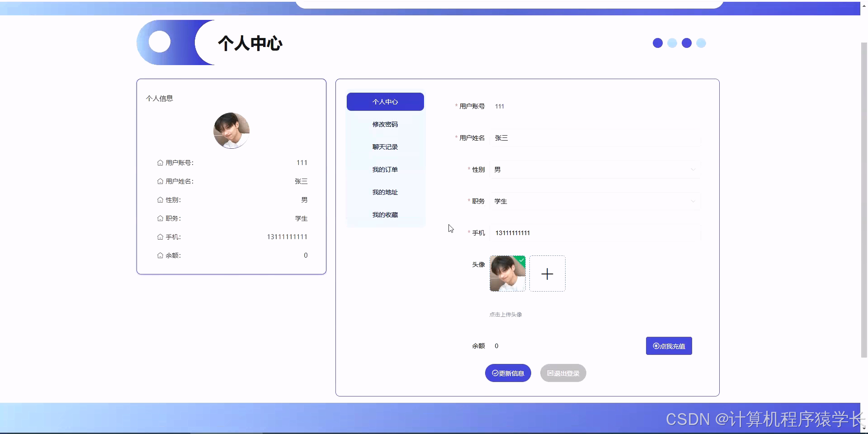This screenshot has width=868, height=434.
Task: Click the home icon beside 用户账号
Action: tap(160, 162)
